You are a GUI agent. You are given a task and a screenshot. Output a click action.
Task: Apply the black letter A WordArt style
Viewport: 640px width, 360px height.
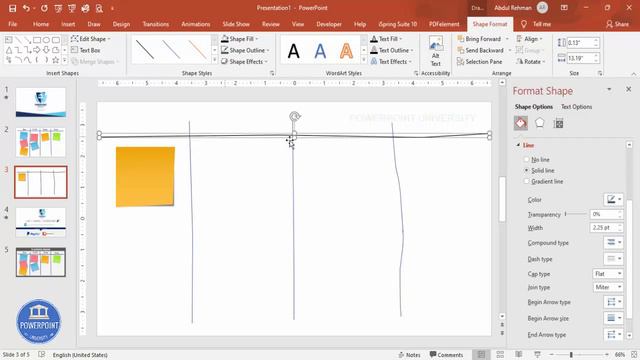(x=293, y=51)
